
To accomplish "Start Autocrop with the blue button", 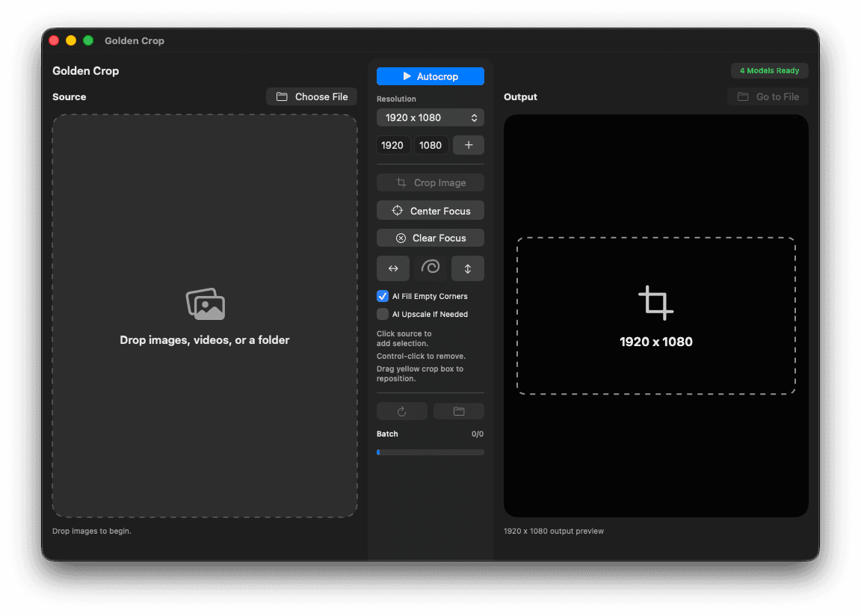I will 430,76.
